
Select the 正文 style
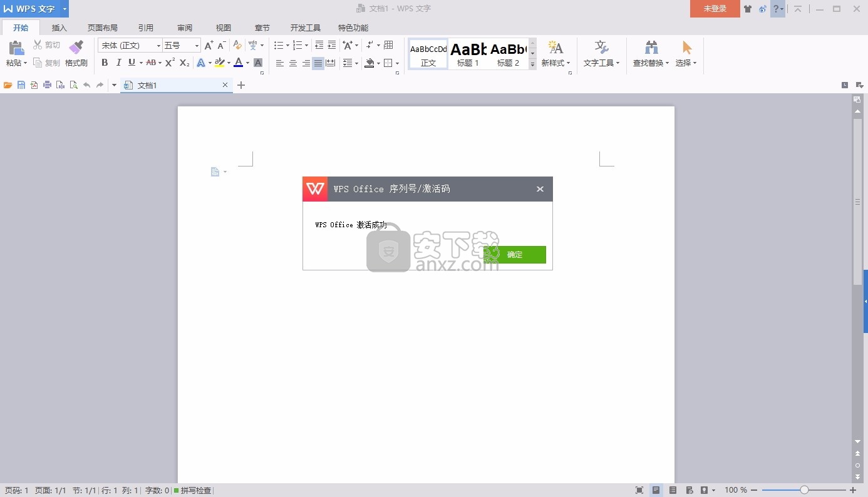click(x=428, y=54)
